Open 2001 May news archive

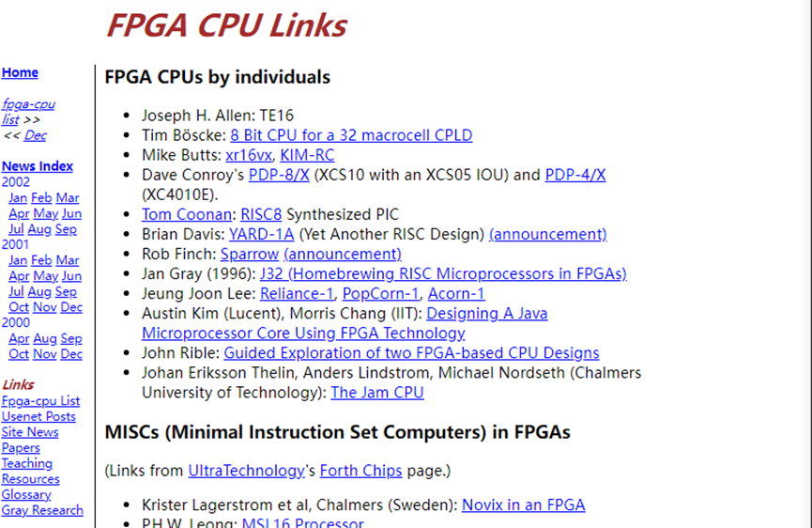[46, 276]
